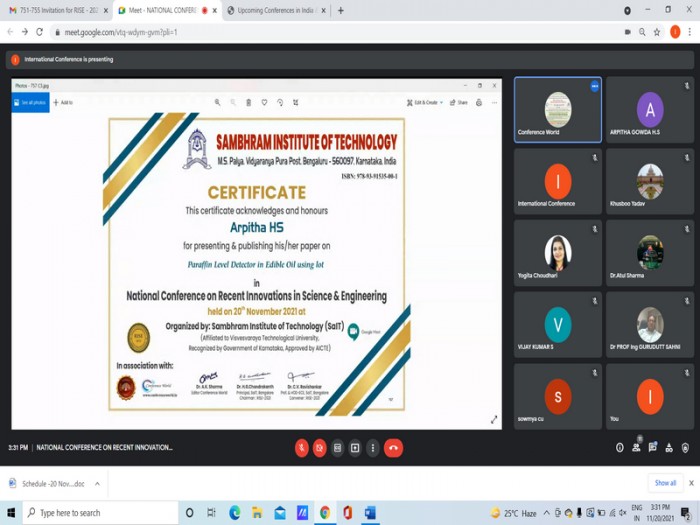Toggle captions in the Meet toolbar
This screenshot has height=525, width=700.
tap(338, 448)
